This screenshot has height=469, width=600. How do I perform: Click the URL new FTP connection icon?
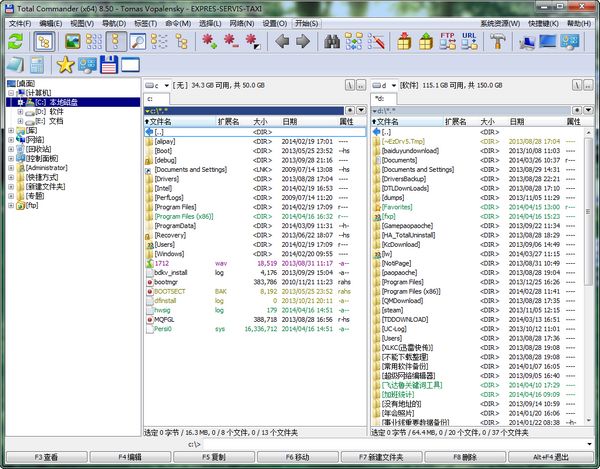[470, 41]
